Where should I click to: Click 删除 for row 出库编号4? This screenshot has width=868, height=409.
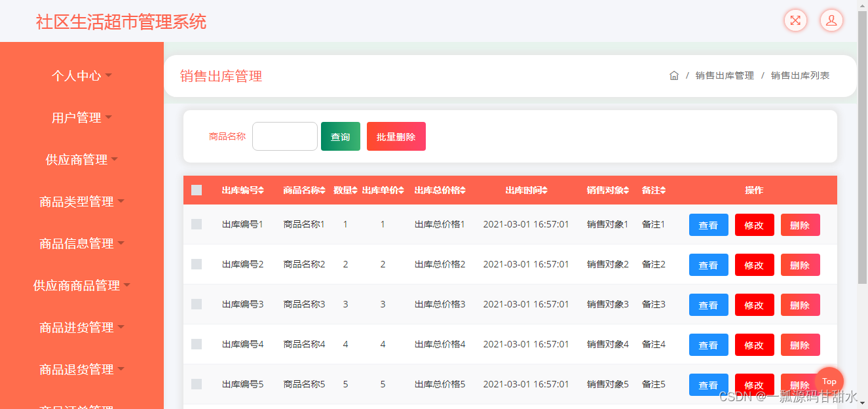point(801,345)
